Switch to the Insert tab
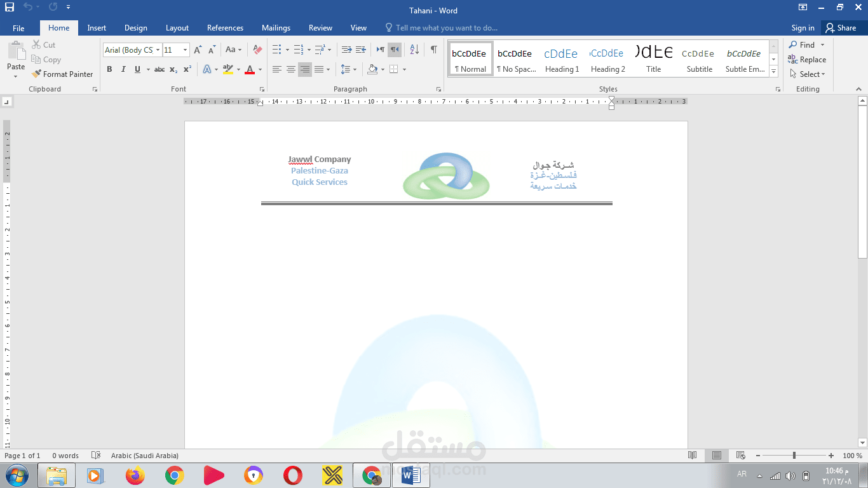This screenshot has width=868, height=488. [97, 28]
